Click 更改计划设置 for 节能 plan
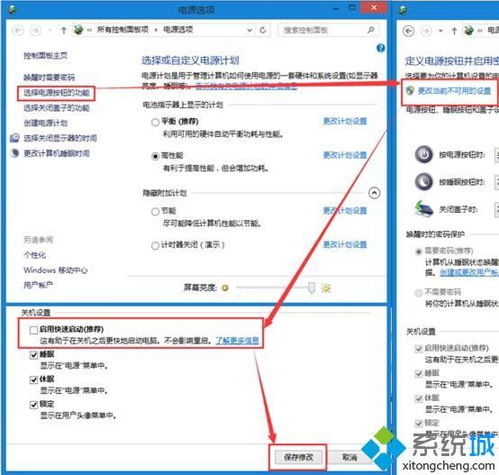Screen dimensions: 499x475 (345, 210)
